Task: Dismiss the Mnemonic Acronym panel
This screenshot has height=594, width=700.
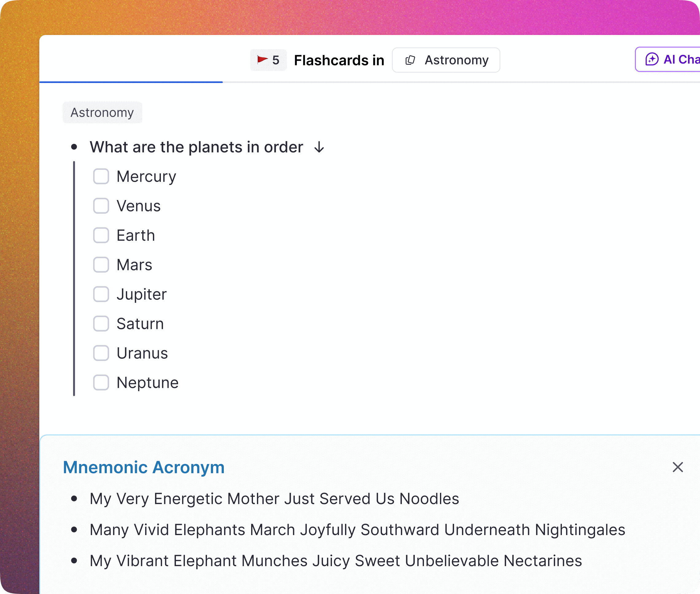Action: coord(677,467)
